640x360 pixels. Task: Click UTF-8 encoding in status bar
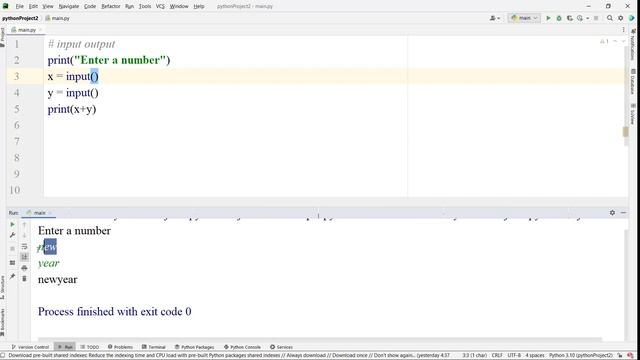[514, 355]
